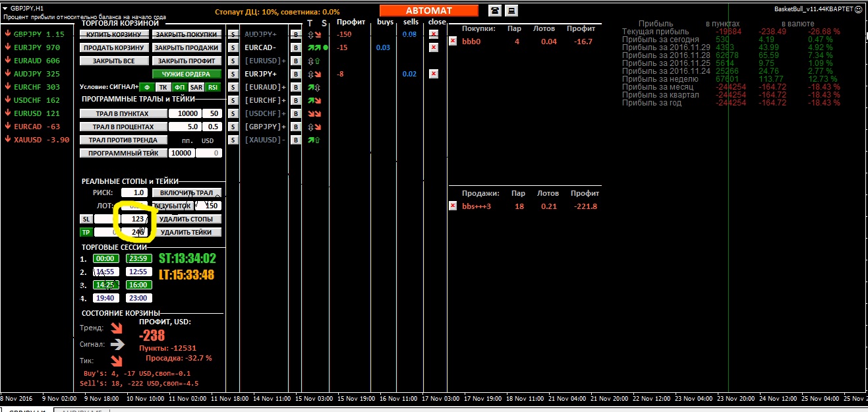Click red X beside bbs+++3 sell basket

pos(453,206)
